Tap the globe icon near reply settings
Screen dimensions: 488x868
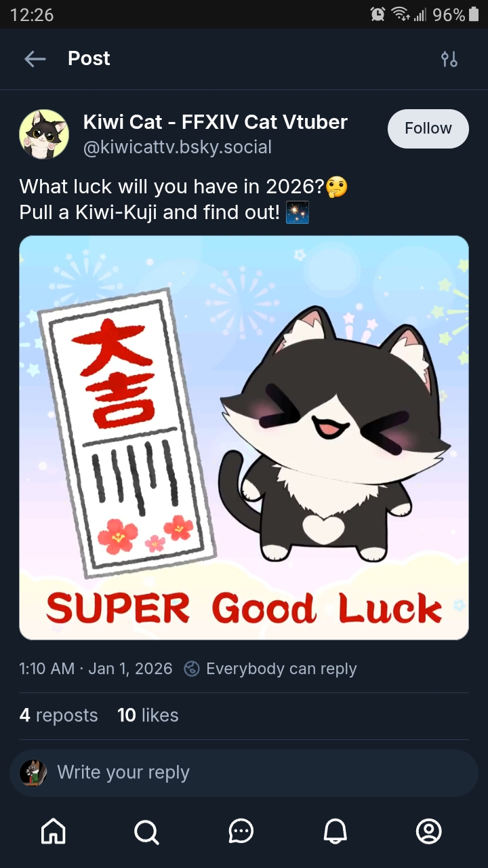point(192,669)
